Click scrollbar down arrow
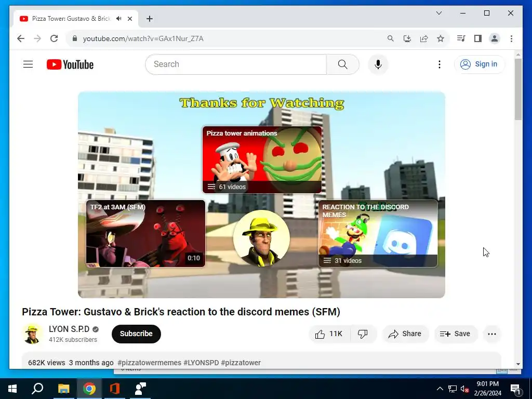 pos(518,364)
